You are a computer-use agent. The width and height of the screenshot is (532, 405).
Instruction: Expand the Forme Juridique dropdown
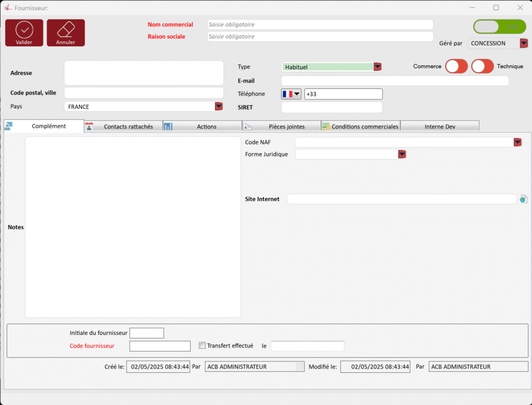[x=402, y=154]
